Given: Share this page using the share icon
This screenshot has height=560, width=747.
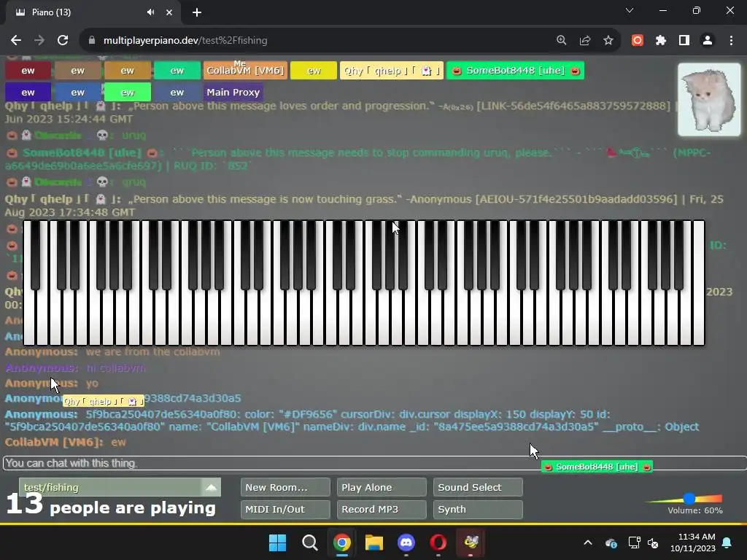Looking at the screenshot, I should (585, 41).
